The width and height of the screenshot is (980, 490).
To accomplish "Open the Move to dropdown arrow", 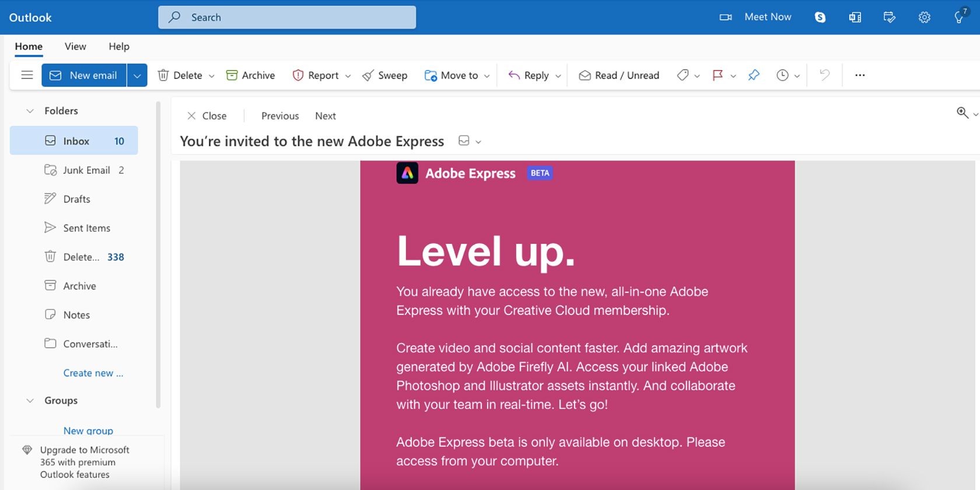I will [487, 76].
